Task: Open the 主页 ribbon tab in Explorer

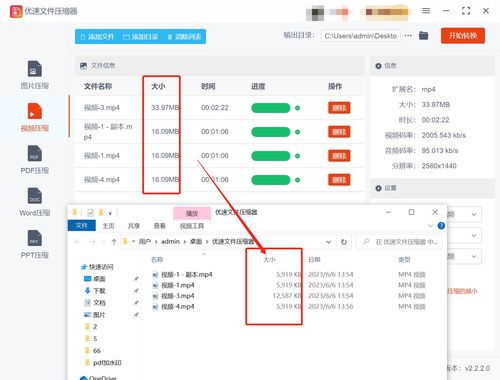Action: [x=108, y=226]
